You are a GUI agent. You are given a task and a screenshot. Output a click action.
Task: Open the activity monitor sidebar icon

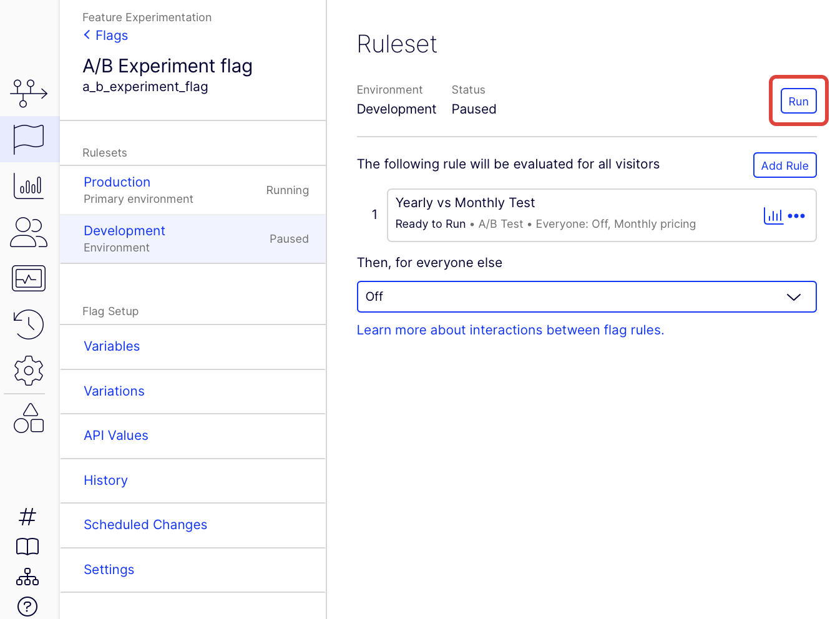(29, 278)
